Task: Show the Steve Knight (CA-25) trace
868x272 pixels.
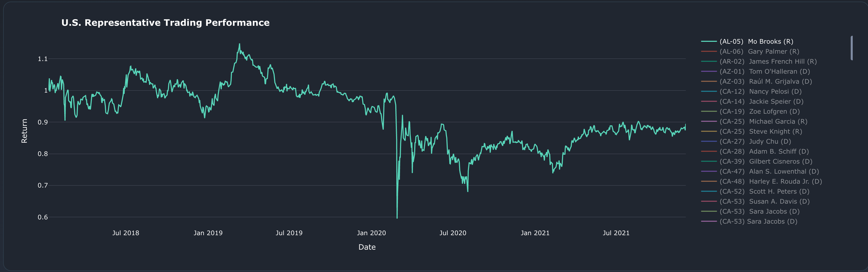Action: [x=751, y=132]
